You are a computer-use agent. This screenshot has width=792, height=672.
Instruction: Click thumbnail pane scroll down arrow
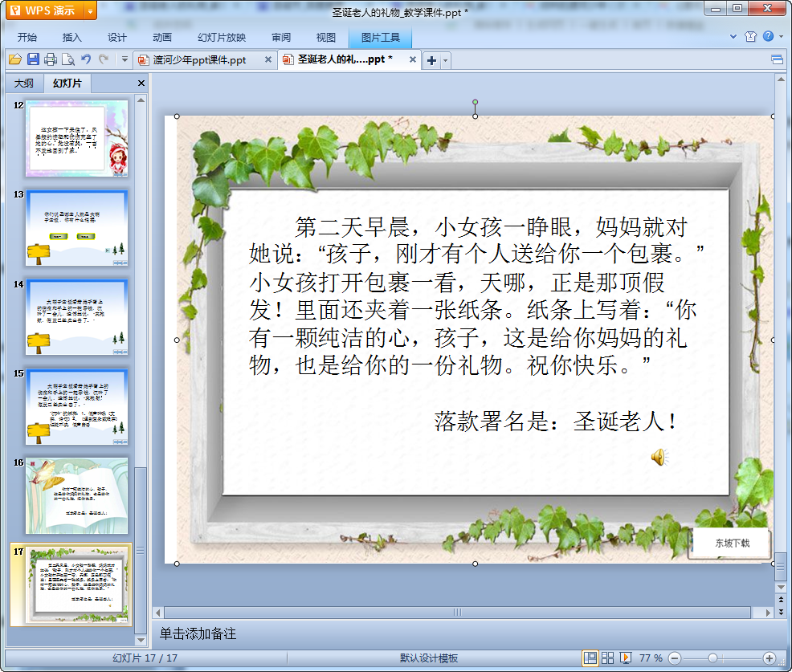(x=141, y=640)
